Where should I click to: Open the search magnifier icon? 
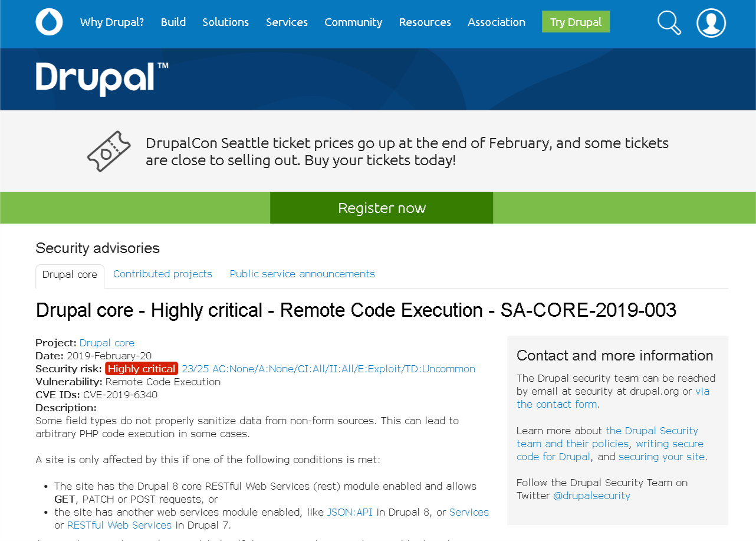click(x=669, y=22)
